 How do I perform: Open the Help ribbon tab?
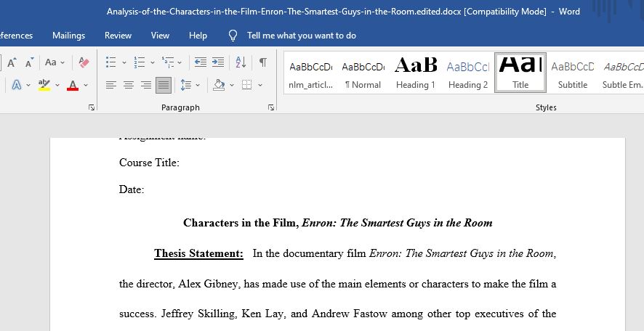[x=198, y=36]
